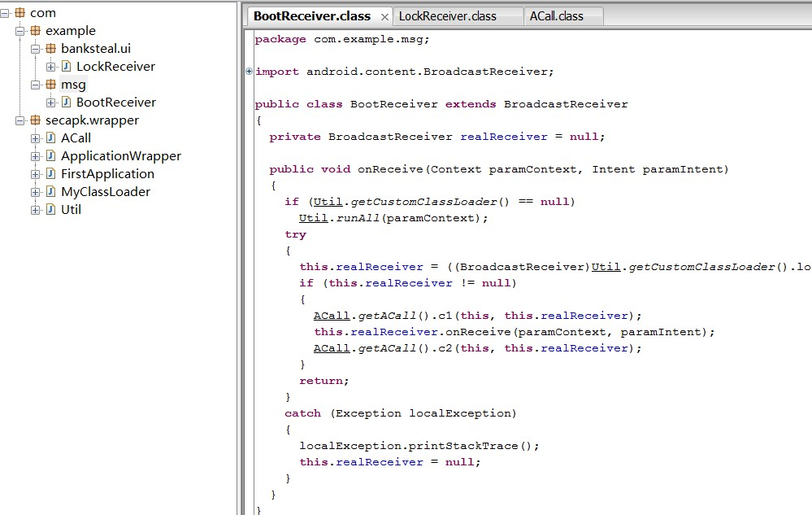Expand the collapsed import statements
Viewport: 812px width, 515px height.
(249, 72)
